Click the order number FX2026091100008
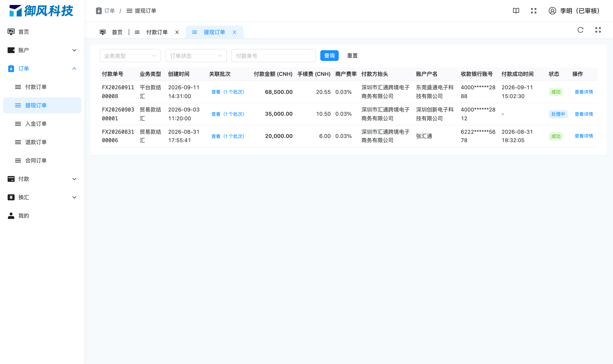This screenshot has width=613, height=364. click(118, 92)
